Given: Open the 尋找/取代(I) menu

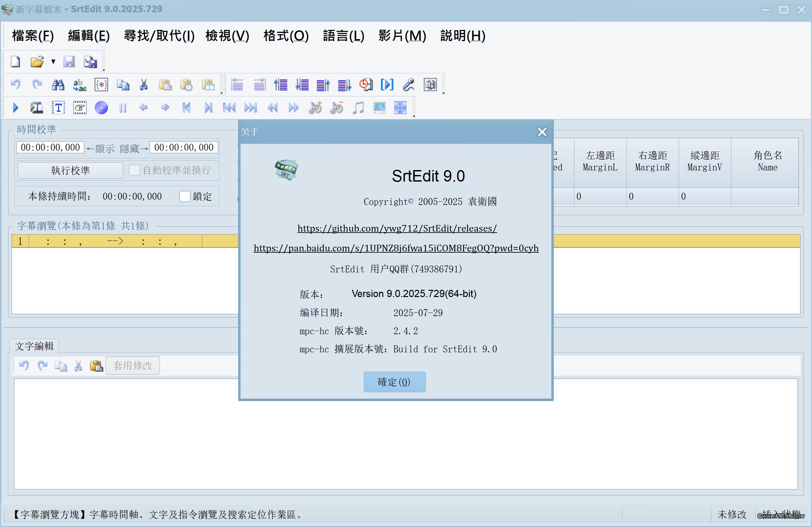Looking at the screenshot, I should tap(159, 36).
